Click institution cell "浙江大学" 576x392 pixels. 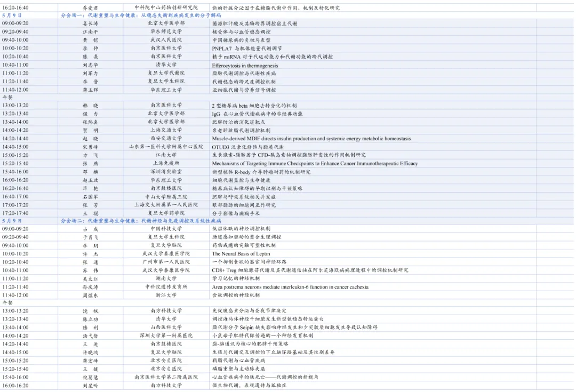pyautogui.click(x=166, y=295)
